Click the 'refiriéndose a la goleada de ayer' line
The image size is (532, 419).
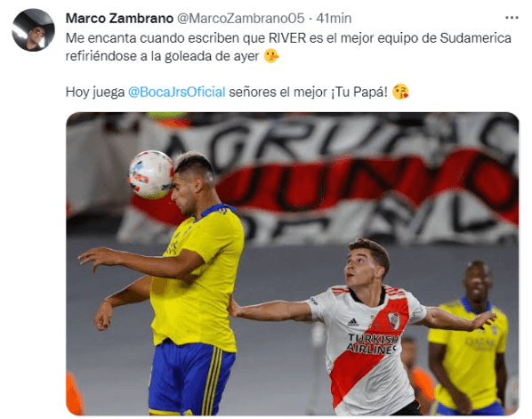tap(162, 56)
